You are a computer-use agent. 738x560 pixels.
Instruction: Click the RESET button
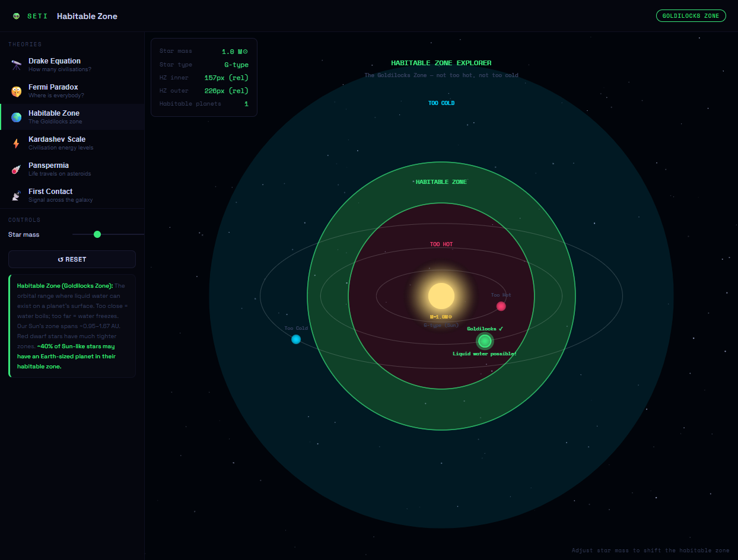72,259
